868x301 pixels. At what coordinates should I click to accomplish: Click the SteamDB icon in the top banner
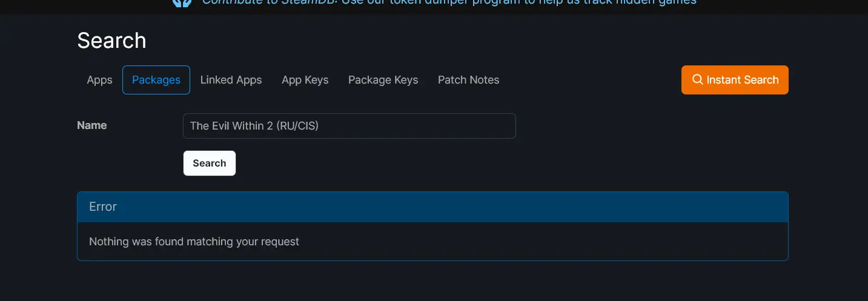coord(182,2)
